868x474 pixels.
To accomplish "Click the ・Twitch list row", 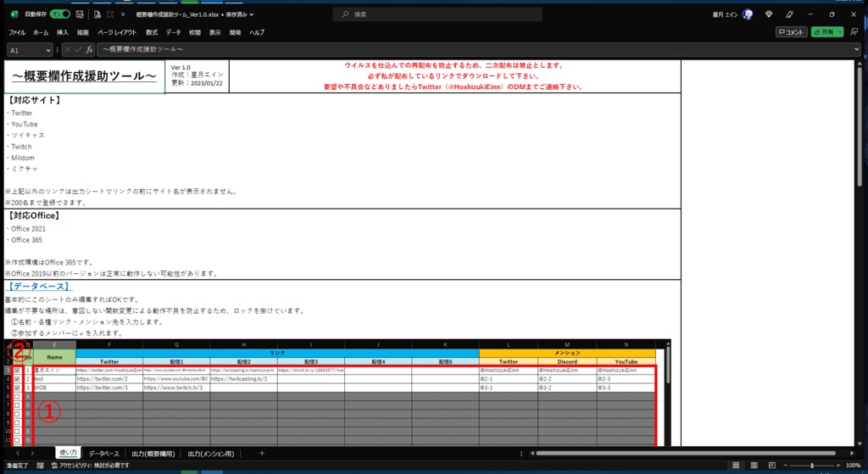I will tap(19, 147).
